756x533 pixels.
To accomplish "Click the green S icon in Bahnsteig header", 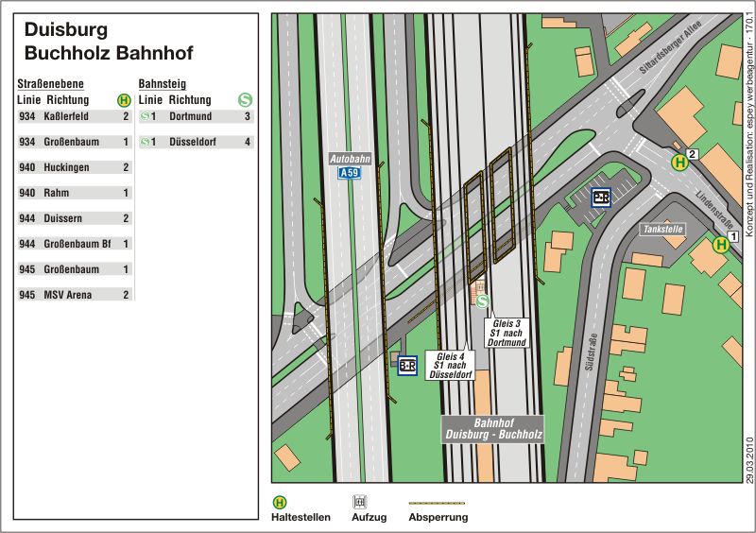I will [245, 99].
